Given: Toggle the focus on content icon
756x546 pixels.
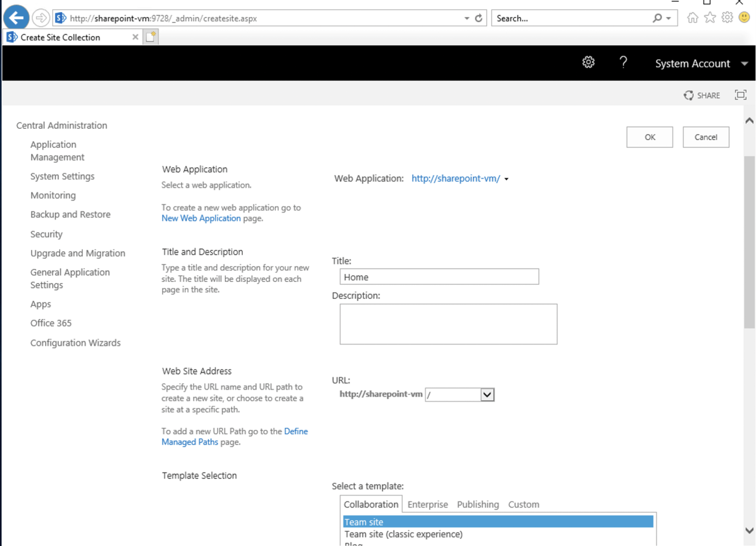Looking at the screenshot, I should (x=740, y=95).
